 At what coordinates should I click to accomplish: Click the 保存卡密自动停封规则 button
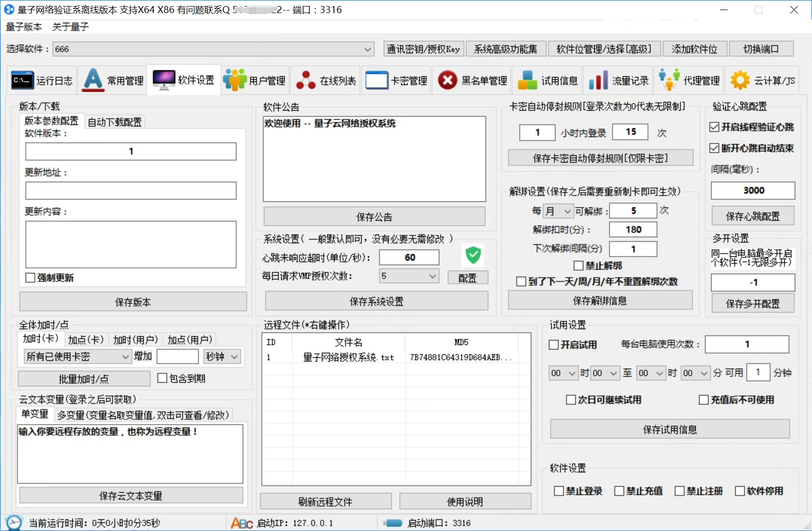tap(601, 158)
